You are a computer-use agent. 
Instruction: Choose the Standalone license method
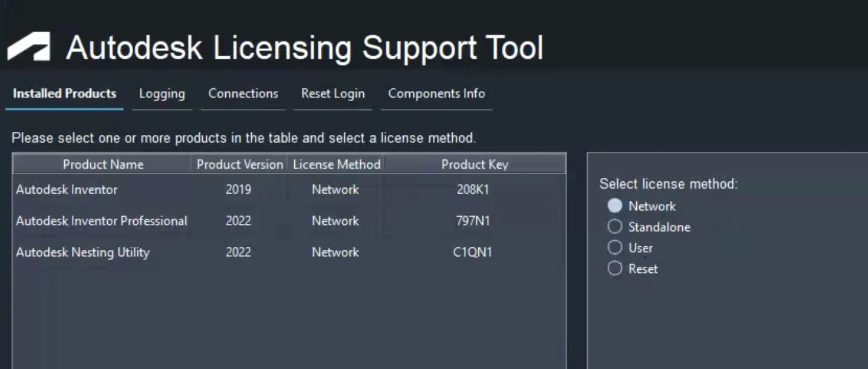tap(615, 227)
